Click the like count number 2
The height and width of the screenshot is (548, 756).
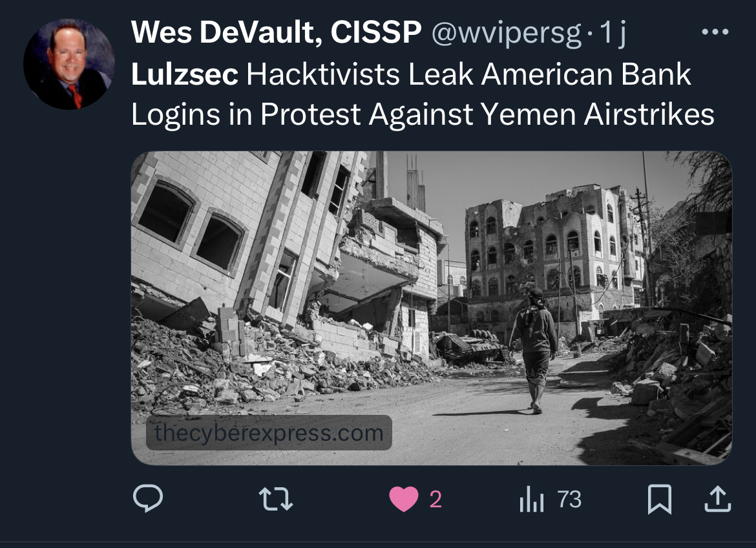click(436, 500)
